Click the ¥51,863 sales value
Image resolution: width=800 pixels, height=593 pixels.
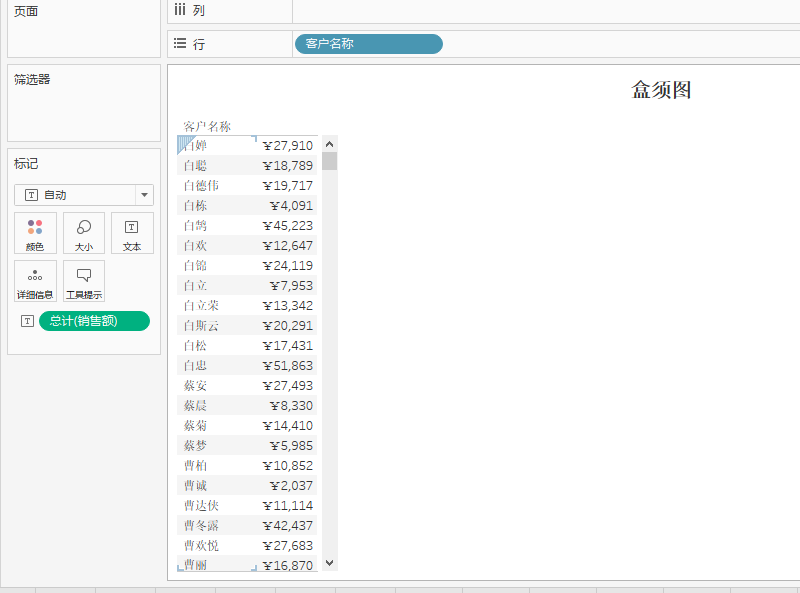pyautogui.click(x=288, y=366)
